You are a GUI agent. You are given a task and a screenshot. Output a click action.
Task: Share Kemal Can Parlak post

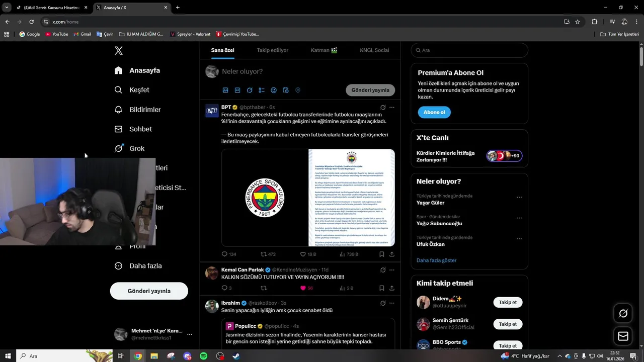392,288
